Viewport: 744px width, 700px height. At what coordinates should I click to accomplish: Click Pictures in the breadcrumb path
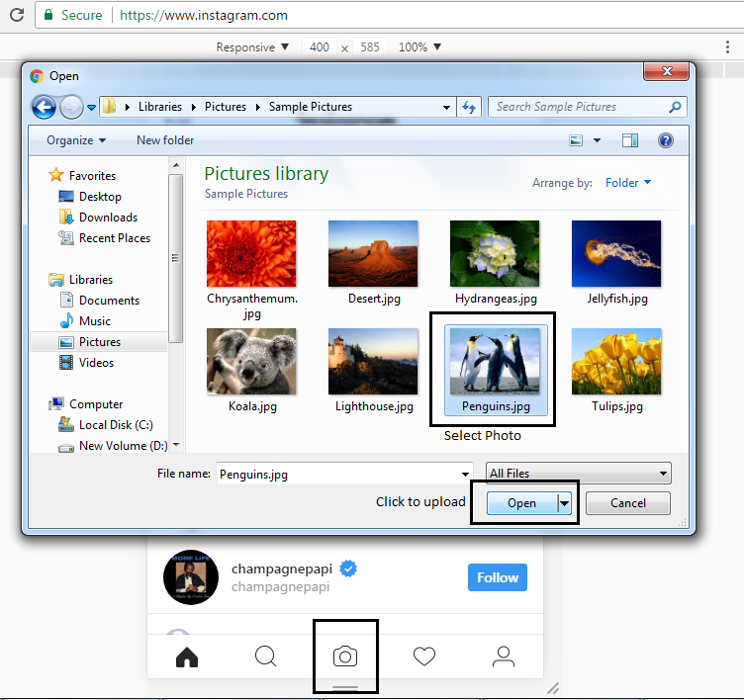(226, 107)
